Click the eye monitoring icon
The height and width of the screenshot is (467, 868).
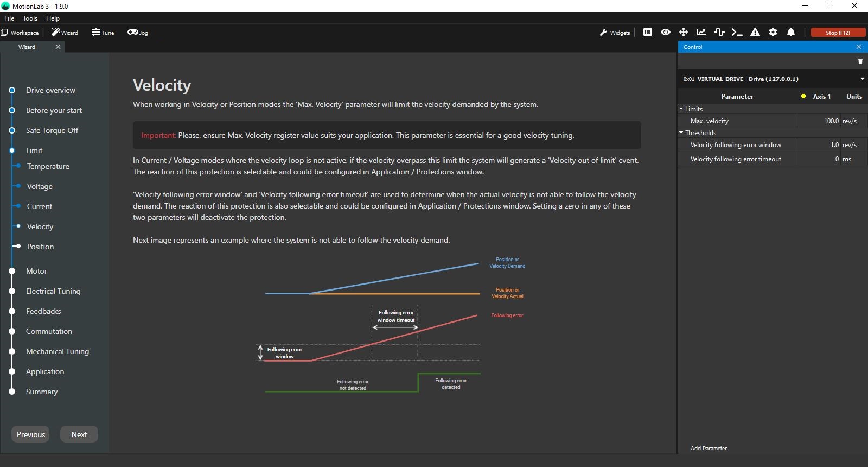(x=666, y=33)
